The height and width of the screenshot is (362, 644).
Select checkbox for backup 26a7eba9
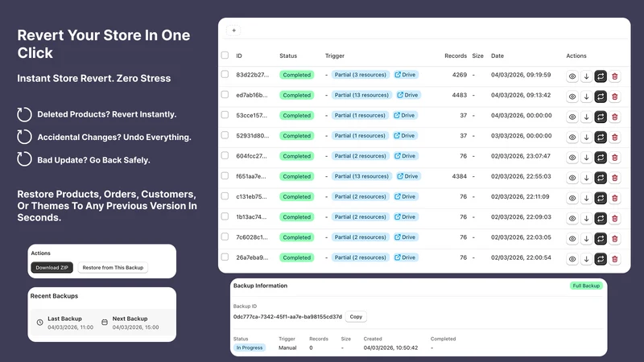pyautogui.click(x=225, y=257)
